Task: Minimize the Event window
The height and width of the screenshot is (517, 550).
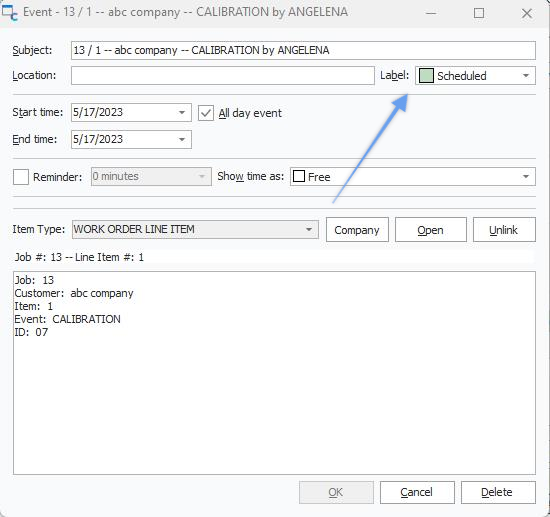Action: click(431, 13)
